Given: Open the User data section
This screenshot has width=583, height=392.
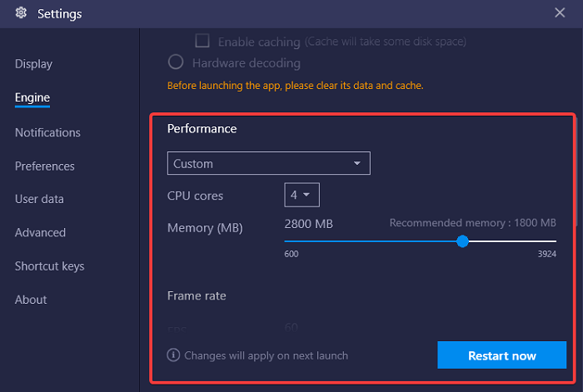Looking at the screenshot, I should [39, 199].
